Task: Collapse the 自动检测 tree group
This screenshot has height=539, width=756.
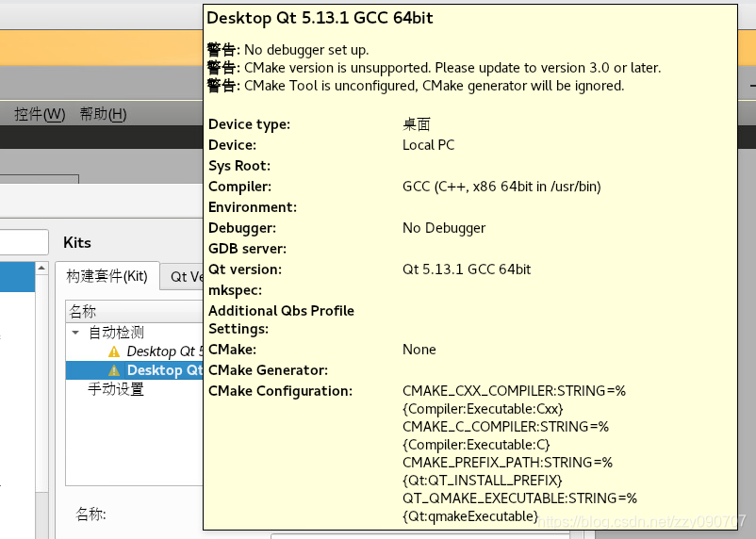Action: (75, 333)
